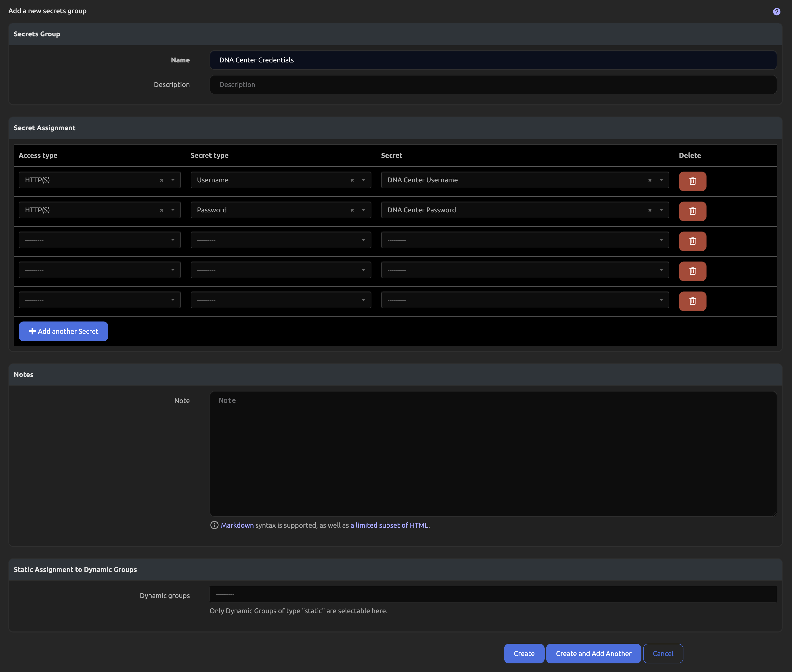Image resolution: width=792 pixels, height=672 pixels.
Task: Clear HTTP(S) access type in first row
Action: (x=161, y=180)
